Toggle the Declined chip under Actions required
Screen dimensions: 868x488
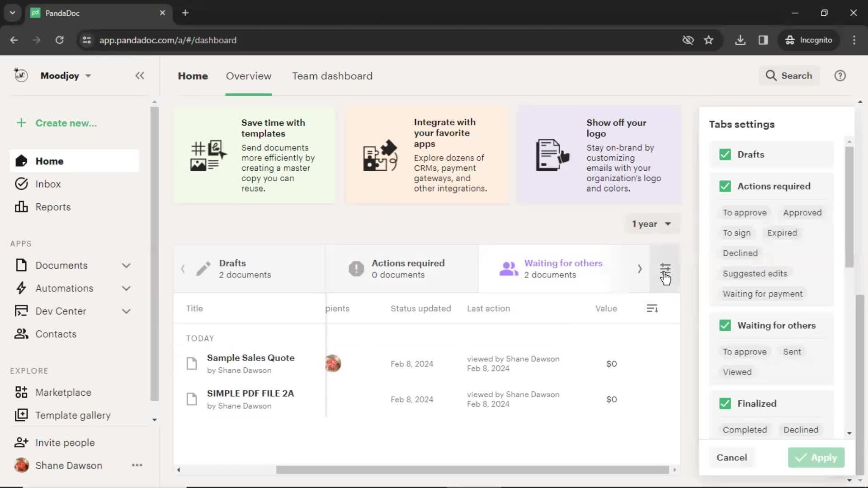[x=740, y=253]
